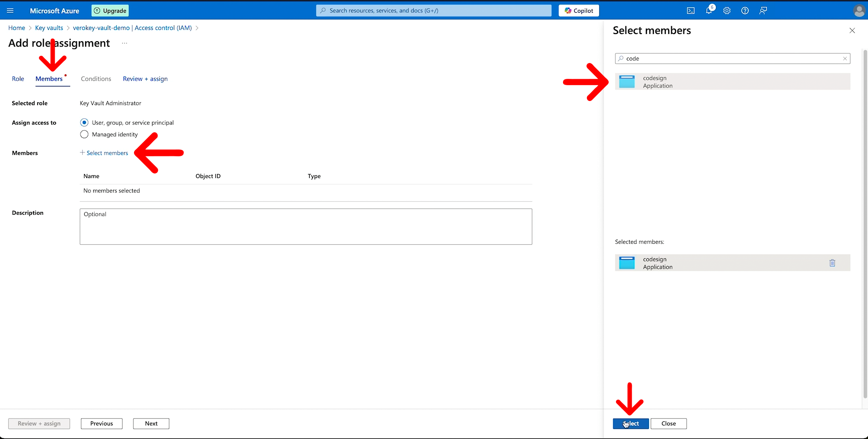The image size is (868, 439).
Task: Click the Select button
Action: pos(630,423)
